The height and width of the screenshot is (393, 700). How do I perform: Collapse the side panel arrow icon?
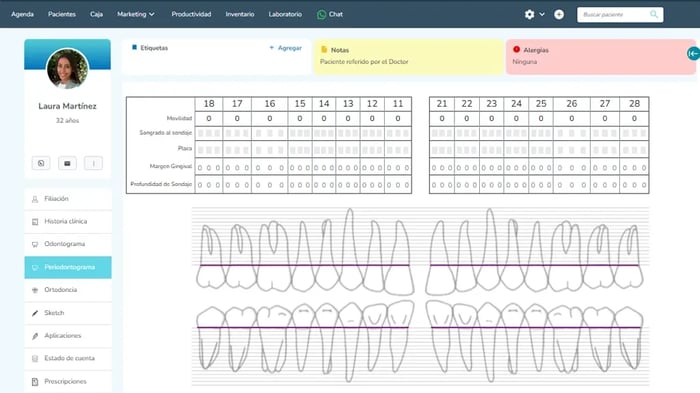point(693,54)
